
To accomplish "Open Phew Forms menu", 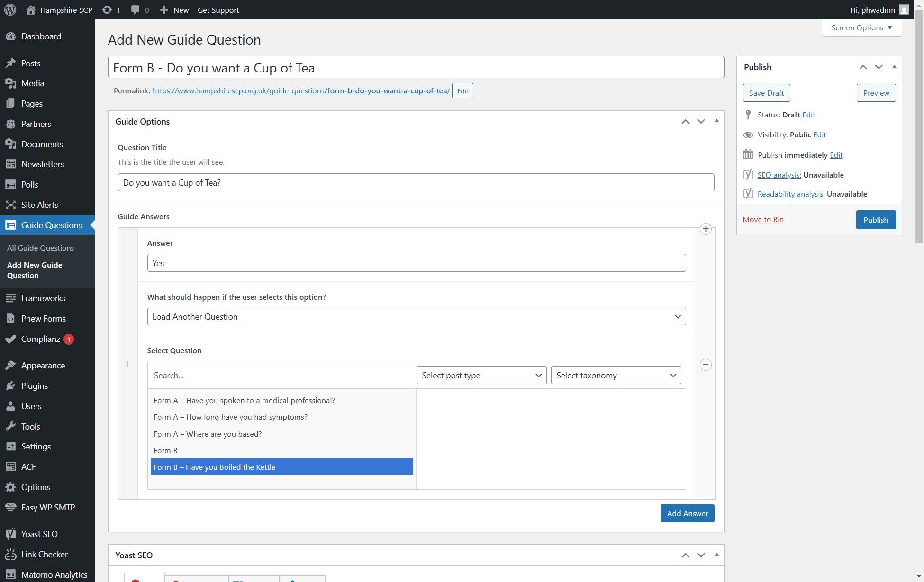I will (x=43, y=318).
